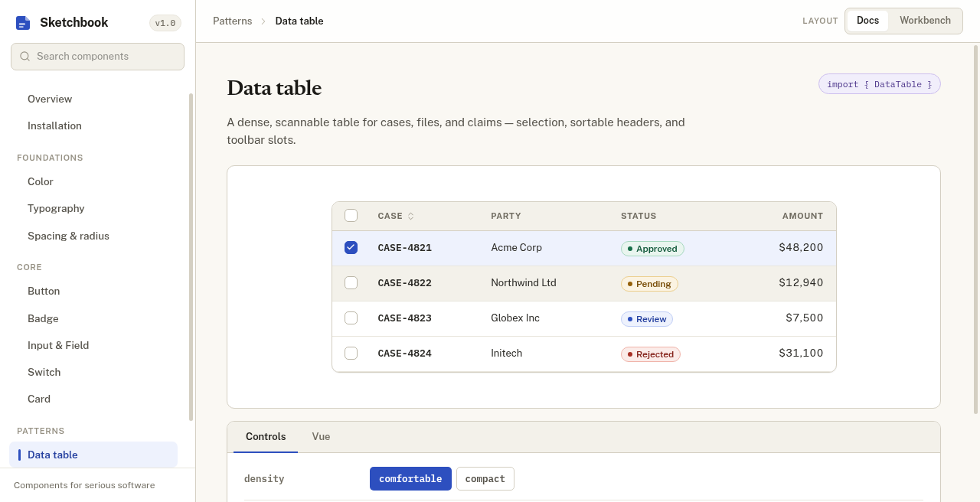This screenshot has width=980, height=502.
Task: Open the Switch component page
Action: (93, 373)
